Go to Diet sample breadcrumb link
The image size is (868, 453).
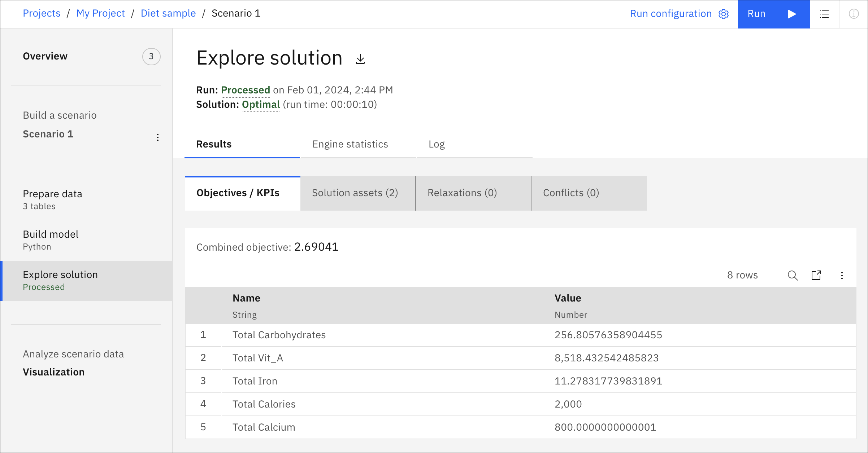(168, 13)
